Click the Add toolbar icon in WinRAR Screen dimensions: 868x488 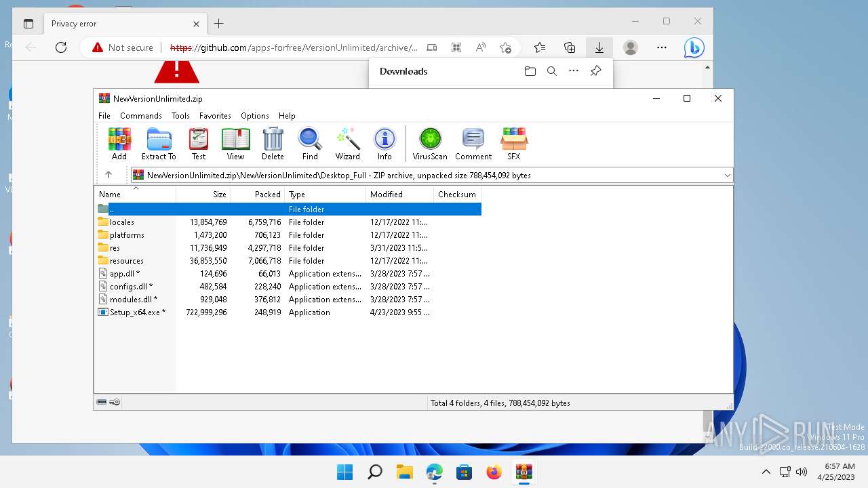pos(119,144)
